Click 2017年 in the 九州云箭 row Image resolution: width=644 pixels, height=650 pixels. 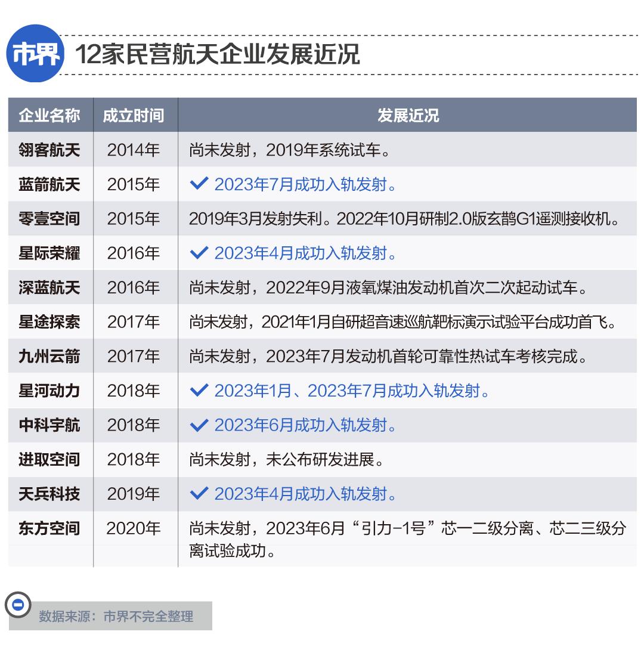[134, 356]
